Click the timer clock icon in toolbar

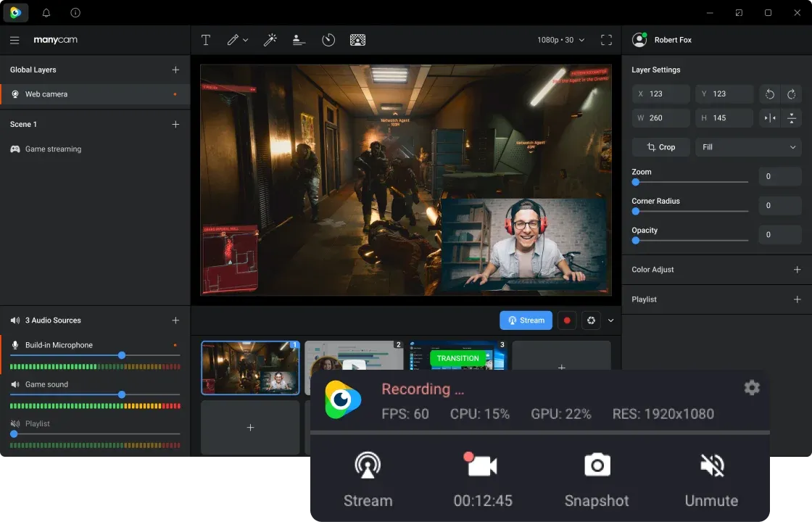point(328,40)
